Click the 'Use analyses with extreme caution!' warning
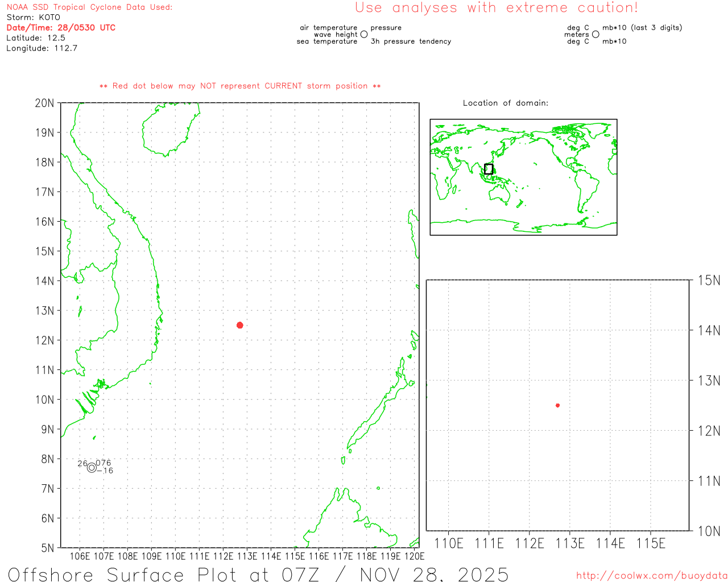The image size is (728, 582). pyautogui.click(x=497, y=8)
